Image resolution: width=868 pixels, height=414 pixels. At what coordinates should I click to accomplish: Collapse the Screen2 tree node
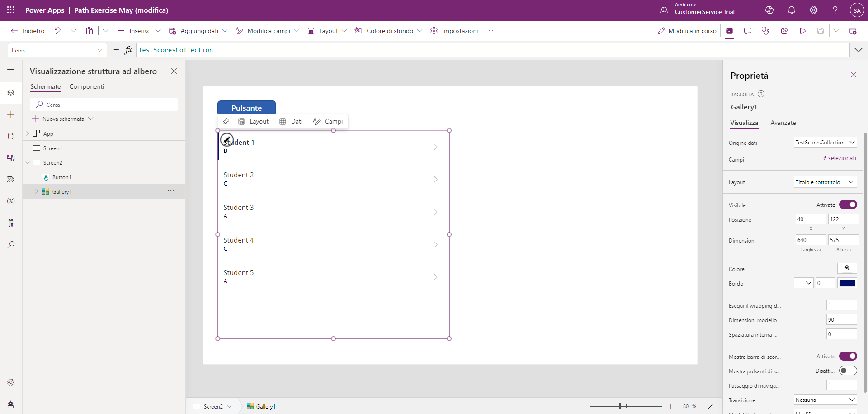point(28,162)
